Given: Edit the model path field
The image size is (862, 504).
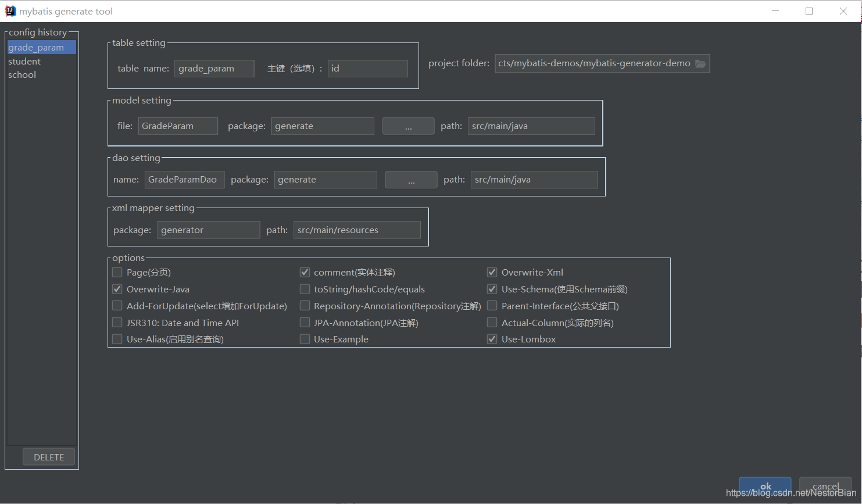Looking at the screenshot, I should [x=531, y=126].
